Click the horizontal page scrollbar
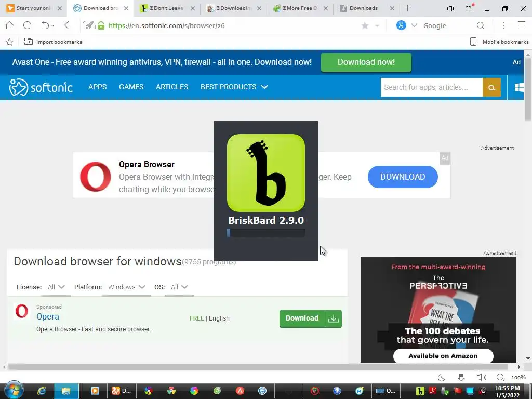This screenshot has height=399, width=532. point(258,367)
